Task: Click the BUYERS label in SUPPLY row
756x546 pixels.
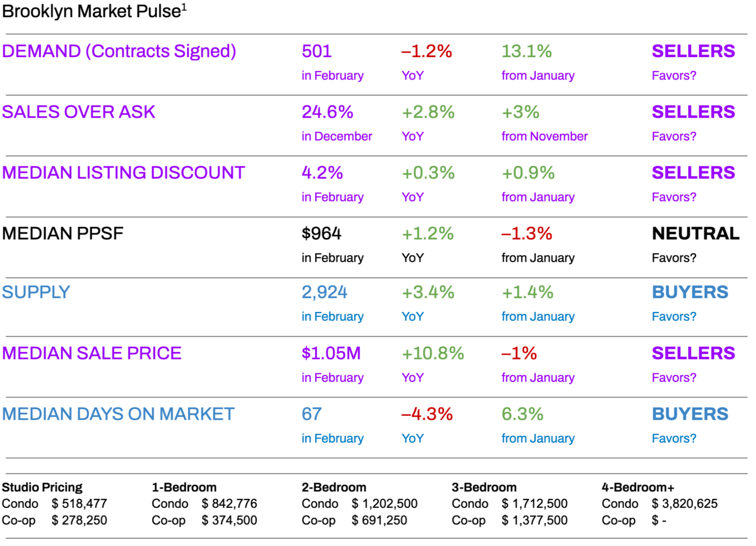Action: (x=690, y=292)
